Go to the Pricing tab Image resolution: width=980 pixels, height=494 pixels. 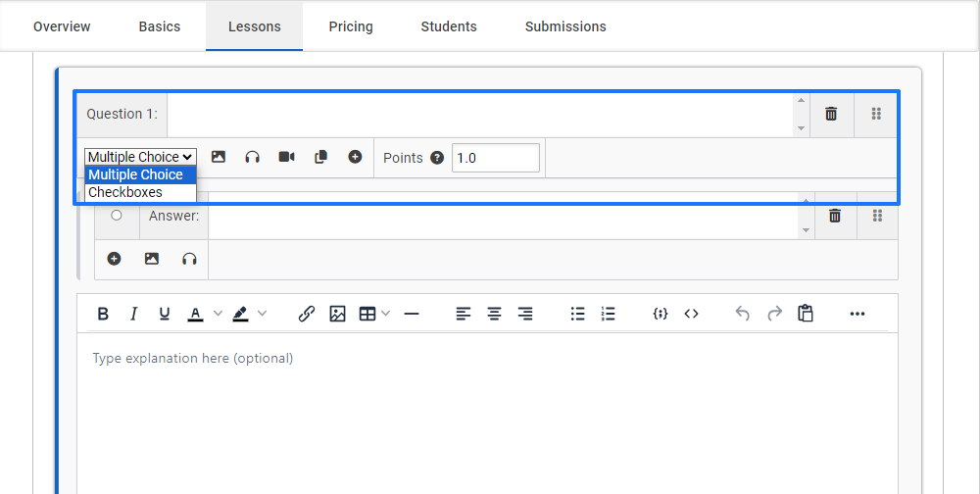[351, 26]
